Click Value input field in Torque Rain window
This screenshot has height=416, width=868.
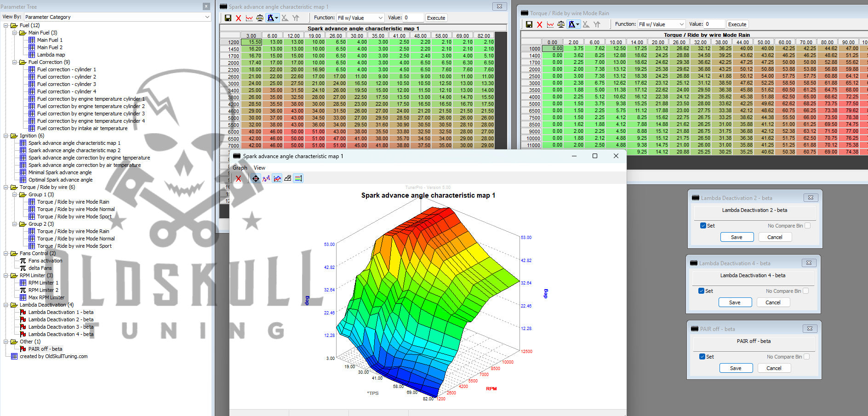point(714,24)
